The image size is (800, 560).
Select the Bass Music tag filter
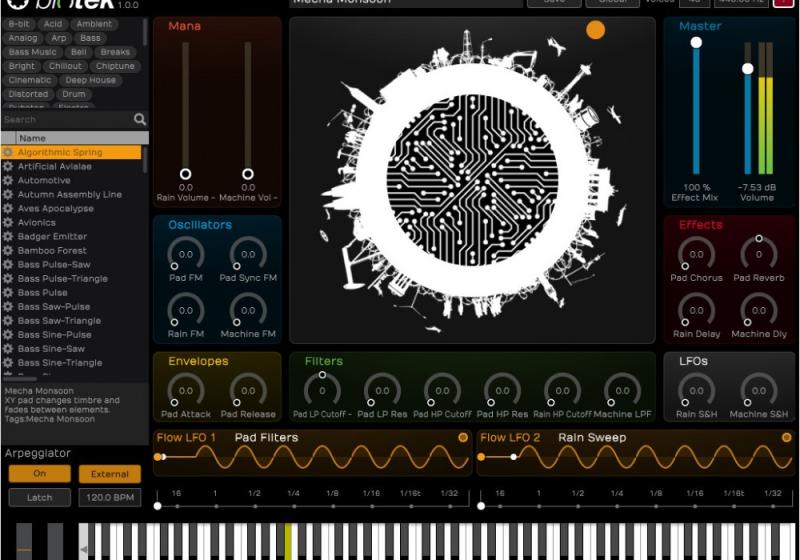tap(33, 52)
